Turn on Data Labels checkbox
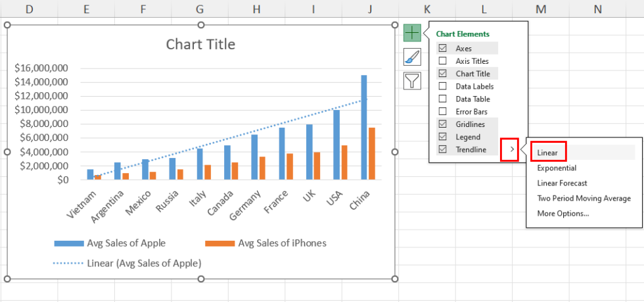This screenshot has height=302, width=644. tap(442, 86)
